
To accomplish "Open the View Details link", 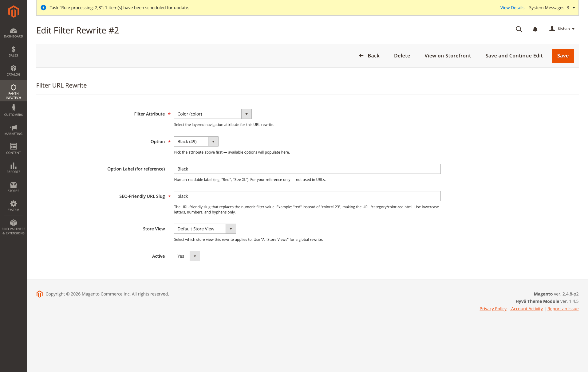I will [x=512, y=7].
